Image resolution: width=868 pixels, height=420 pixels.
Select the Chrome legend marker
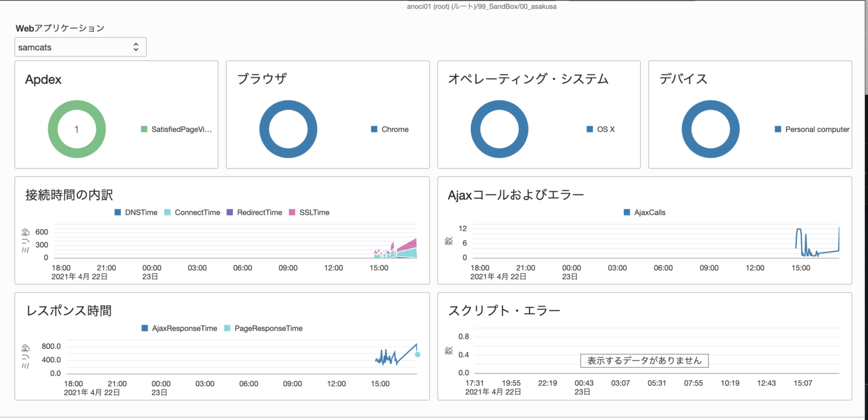coord(374,129)
